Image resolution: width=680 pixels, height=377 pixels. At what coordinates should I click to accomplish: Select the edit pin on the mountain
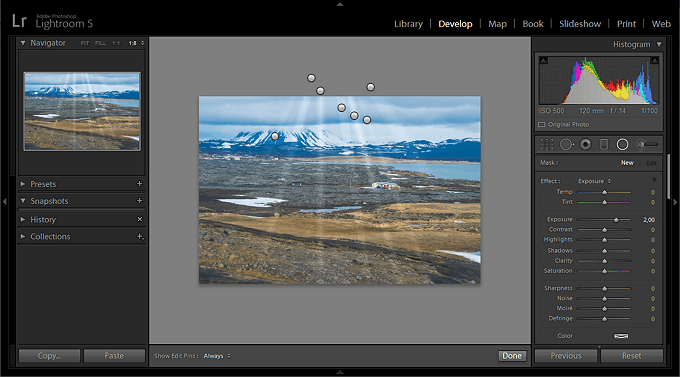275,136
